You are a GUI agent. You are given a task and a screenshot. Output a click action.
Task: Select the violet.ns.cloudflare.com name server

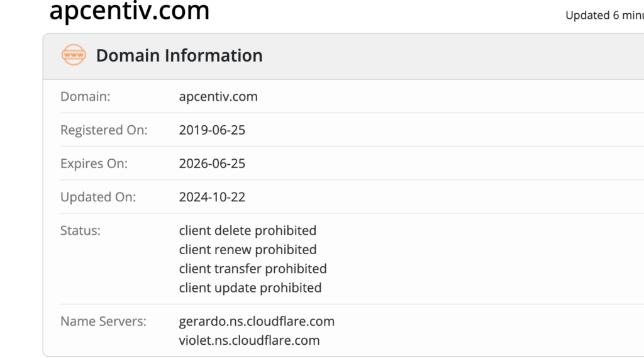tap(249, 340)
